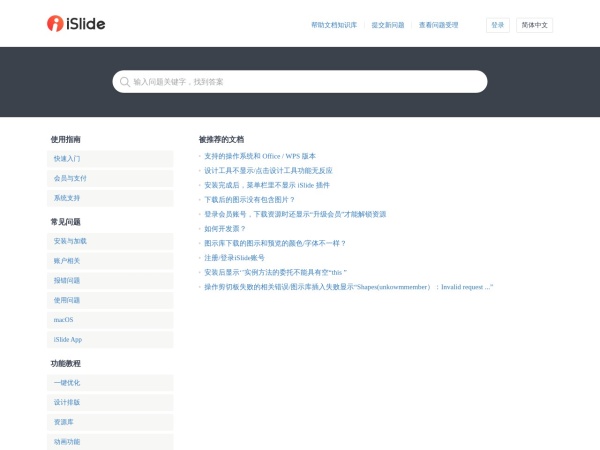Open 查看问题受理 in header
The height and width of the screenshot is (450, 600).
(439, 25)
